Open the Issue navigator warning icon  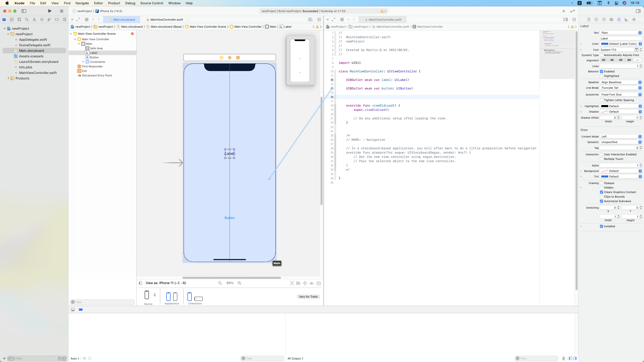(34, 20)
